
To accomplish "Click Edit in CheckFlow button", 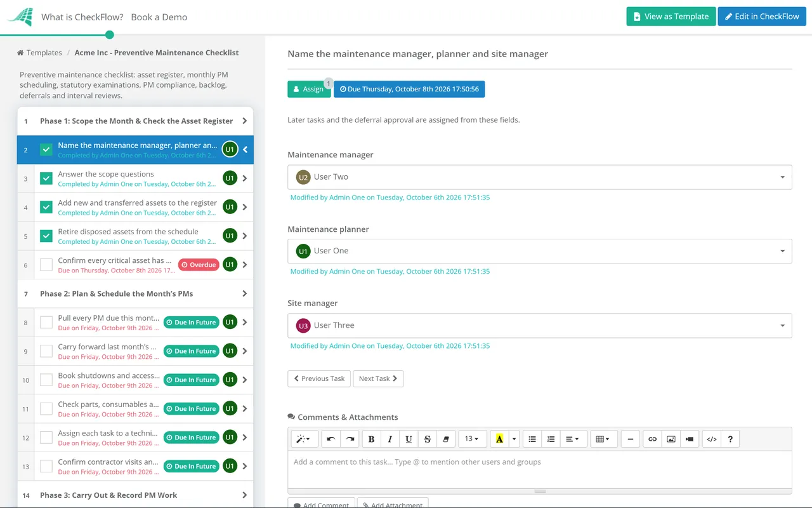I will (762, 17).
